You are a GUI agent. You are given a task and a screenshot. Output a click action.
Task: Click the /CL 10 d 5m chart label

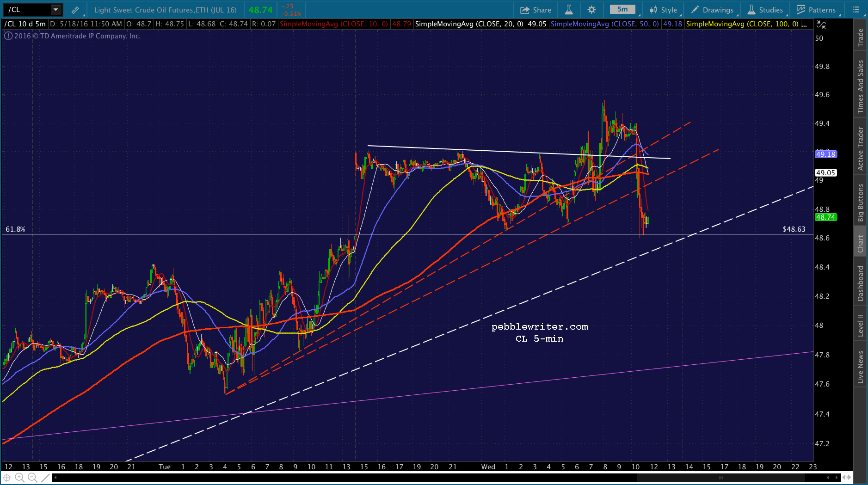click(25, 24)
